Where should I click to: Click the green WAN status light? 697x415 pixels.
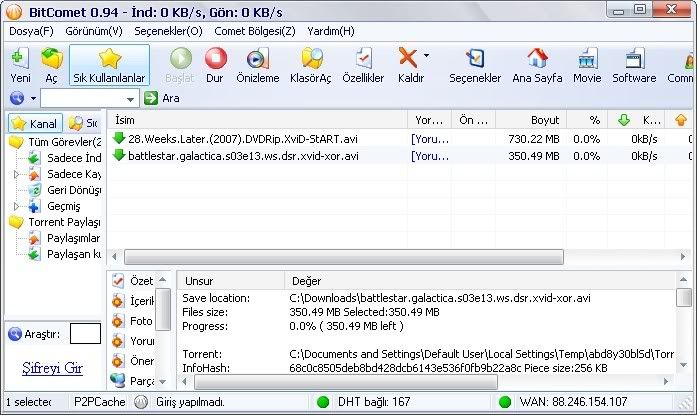pos(505,402)
